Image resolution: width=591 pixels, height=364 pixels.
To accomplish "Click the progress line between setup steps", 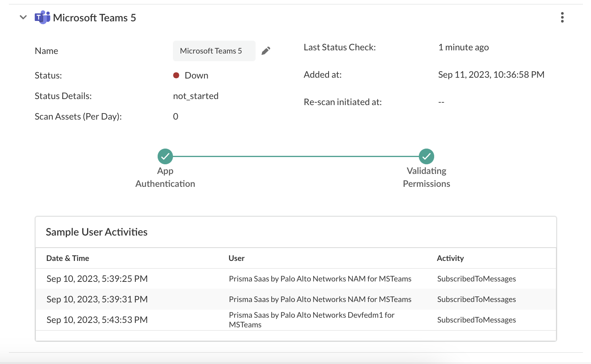I will click(x=295, y=157).
